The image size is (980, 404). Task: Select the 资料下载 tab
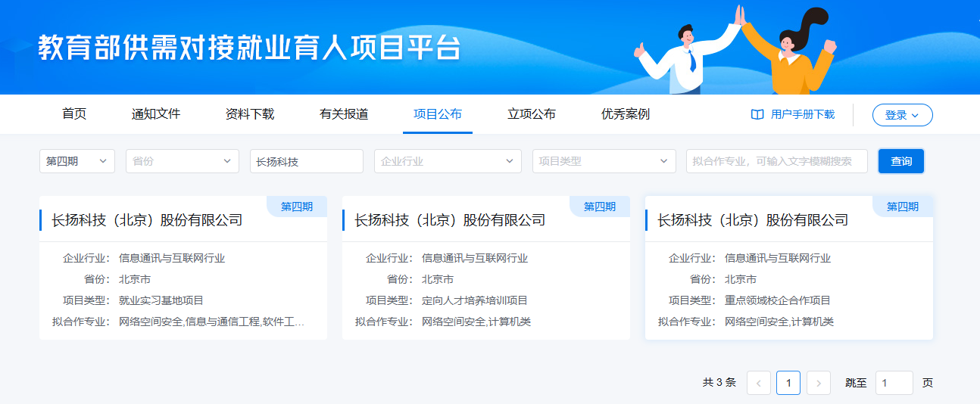point(250,114)
